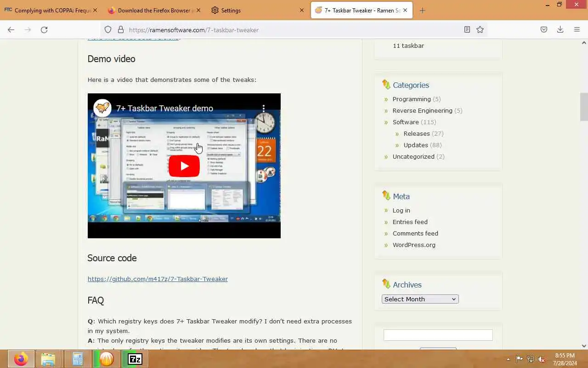The image size is (588, 368).
Task: Close the Complying with COPPA tab
Action: (x=95, y=10)
